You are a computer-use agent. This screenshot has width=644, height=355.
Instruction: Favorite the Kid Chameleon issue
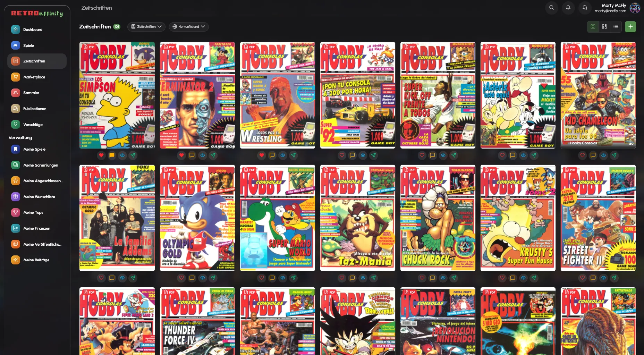[x=582, y=155]
